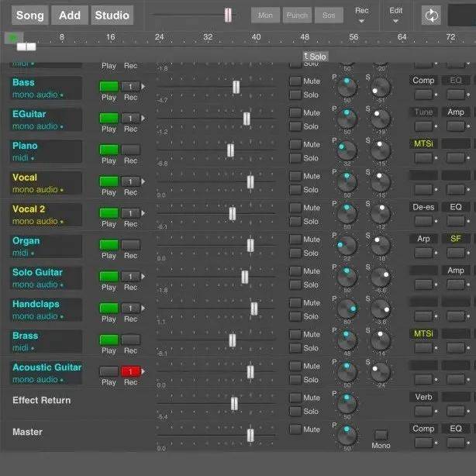Open the Vocal 2 De-es effect slot

(x=423, y=207)
